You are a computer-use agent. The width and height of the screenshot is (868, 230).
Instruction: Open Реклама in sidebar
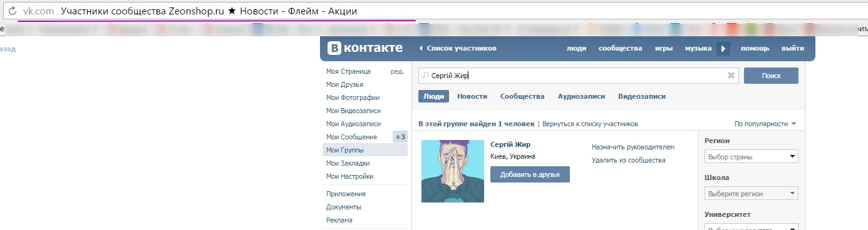click(339, 220)
